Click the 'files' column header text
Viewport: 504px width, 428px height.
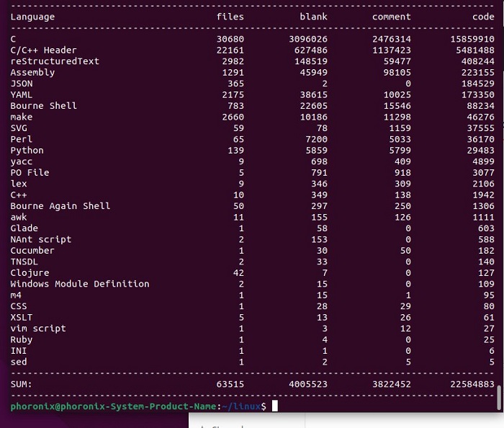230,17
